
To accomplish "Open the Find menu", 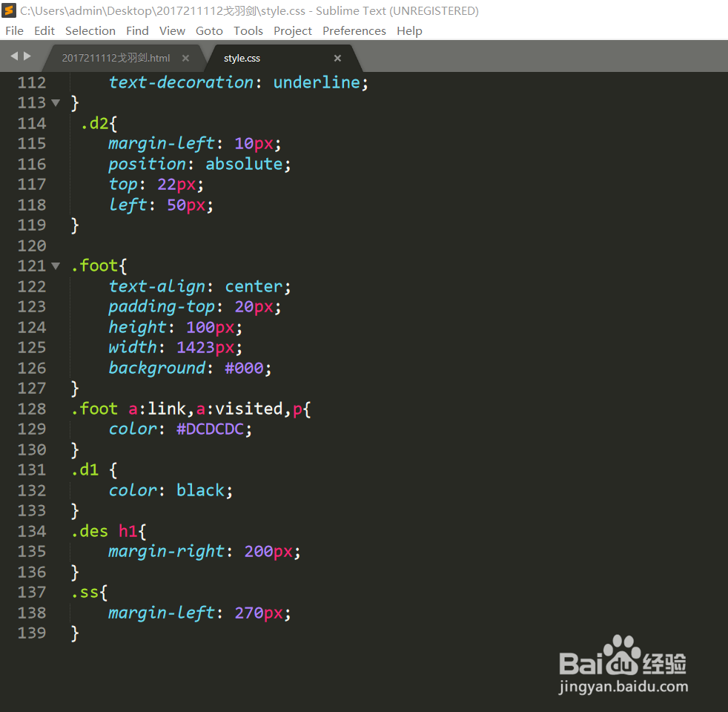I will click(x=137, y=30).
